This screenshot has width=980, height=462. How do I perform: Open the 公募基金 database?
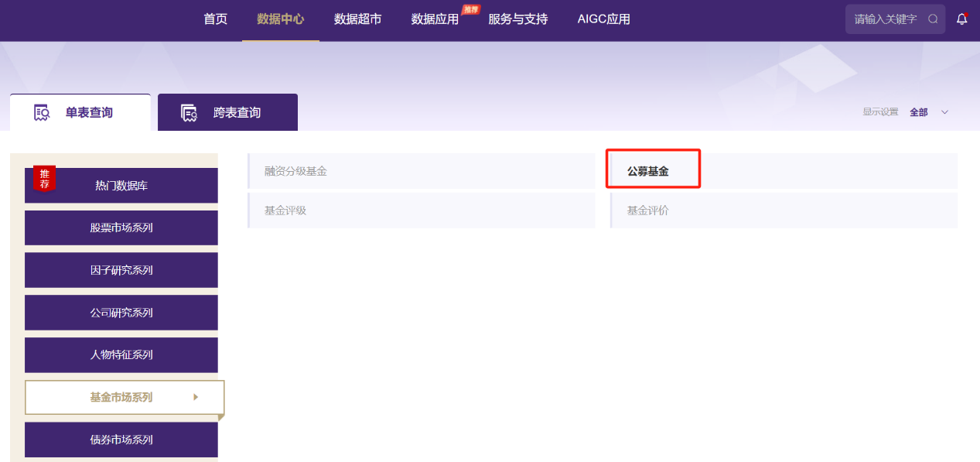[784, 171]
